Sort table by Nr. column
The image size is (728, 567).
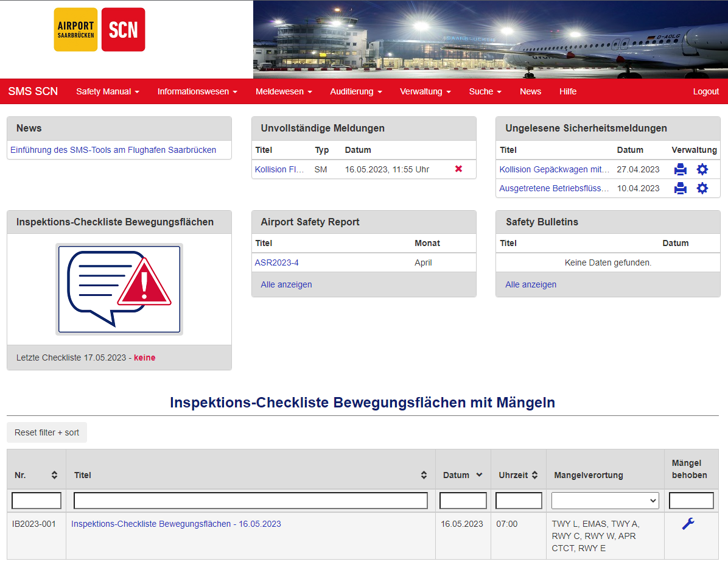tap(54, 475)
